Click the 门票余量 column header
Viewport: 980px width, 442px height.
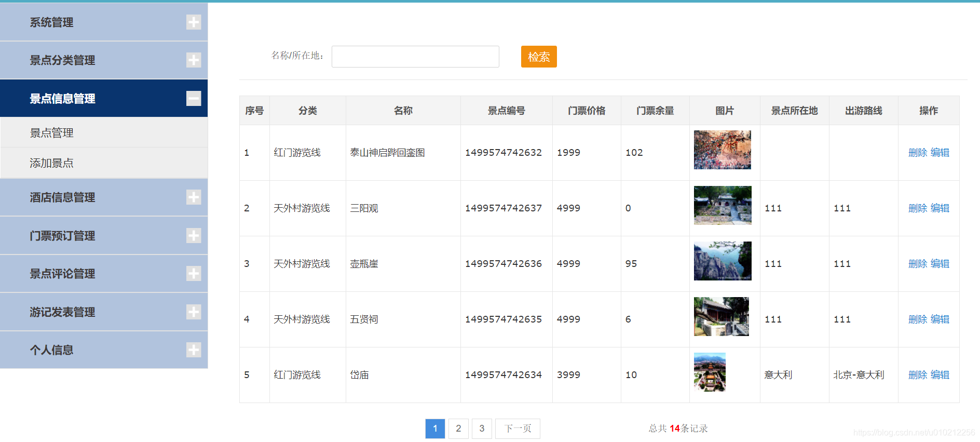point(655,111)
